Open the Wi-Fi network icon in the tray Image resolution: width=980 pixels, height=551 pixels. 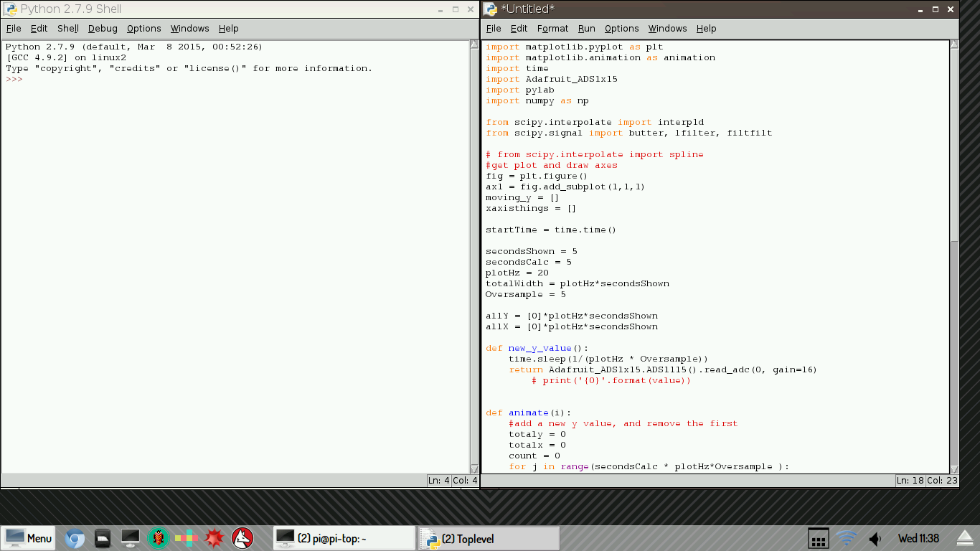(847, 538)
